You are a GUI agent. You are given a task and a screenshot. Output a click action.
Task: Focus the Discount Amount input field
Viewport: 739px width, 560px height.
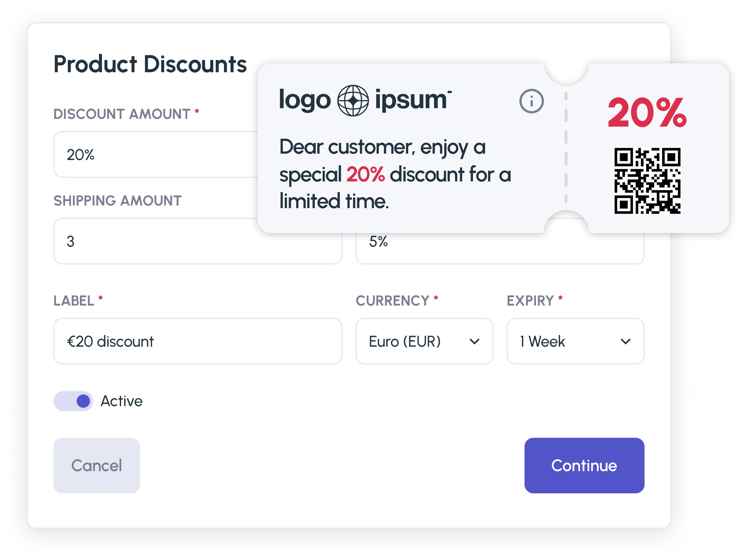click(x=154, y=155)
